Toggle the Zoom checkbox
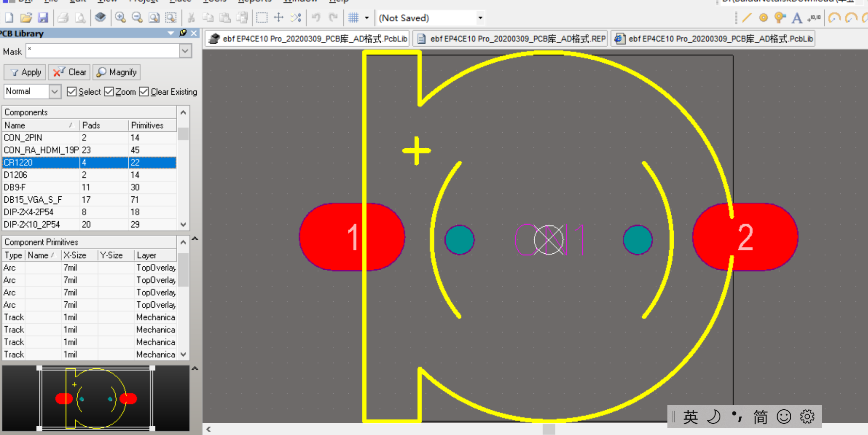Viewport: 868px width, 435px height. pyautogui.click(x=109, y=91)
